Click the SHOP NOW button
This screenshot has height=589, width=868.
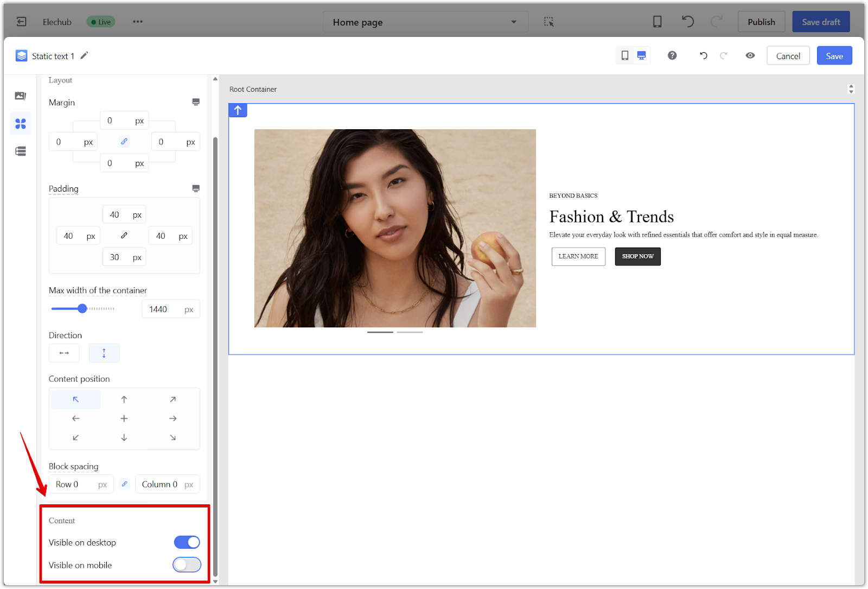637,256
